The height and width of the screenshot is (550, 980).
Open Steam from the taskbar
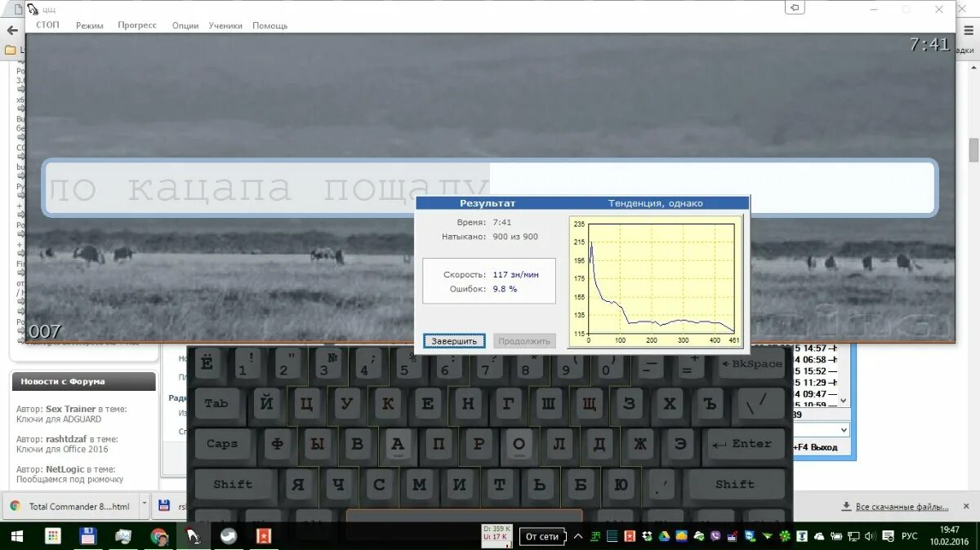pyautogui.click(x=229, y=536)
